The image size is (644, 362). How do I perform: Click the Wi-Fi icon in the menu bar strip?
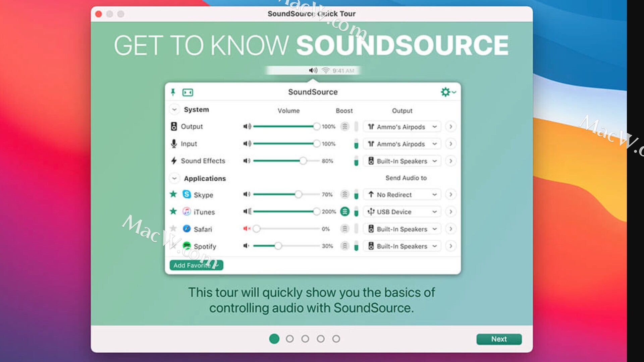(325, 70)
